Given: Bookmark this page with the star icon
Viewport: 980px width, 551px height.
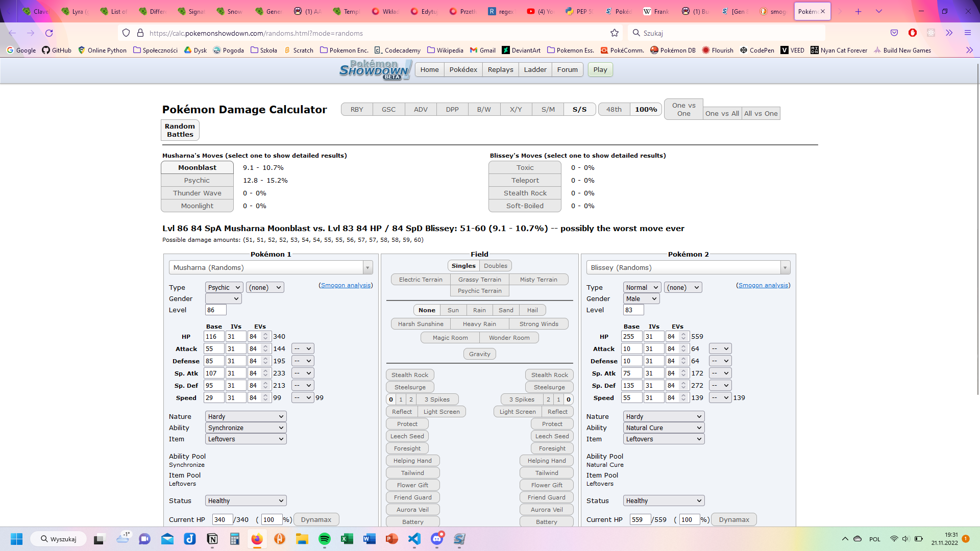Looking at the screenshot, I should click(615, 33).
